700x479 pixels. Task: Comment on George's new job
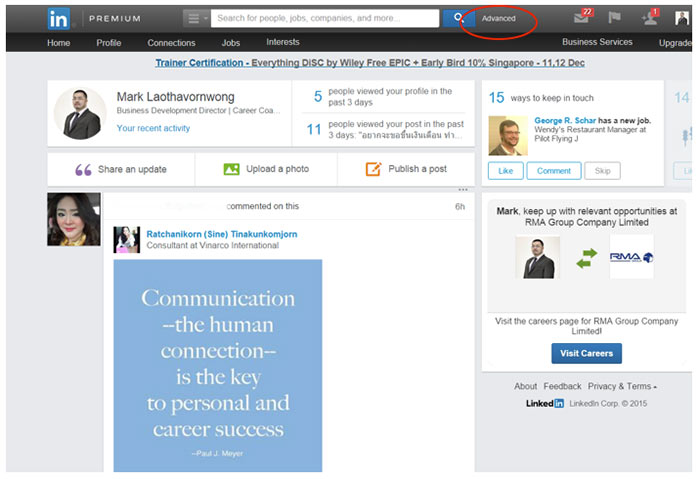[554, 171]
